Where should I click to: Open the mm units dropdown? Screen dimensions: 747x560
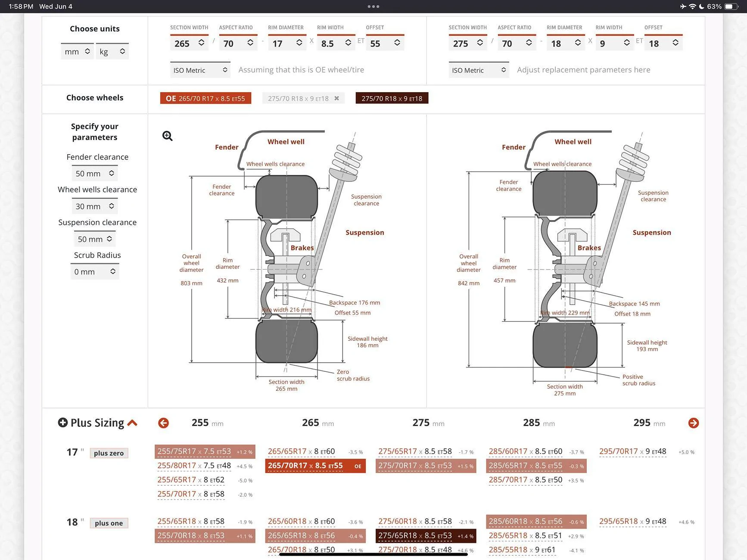[77, 52]
